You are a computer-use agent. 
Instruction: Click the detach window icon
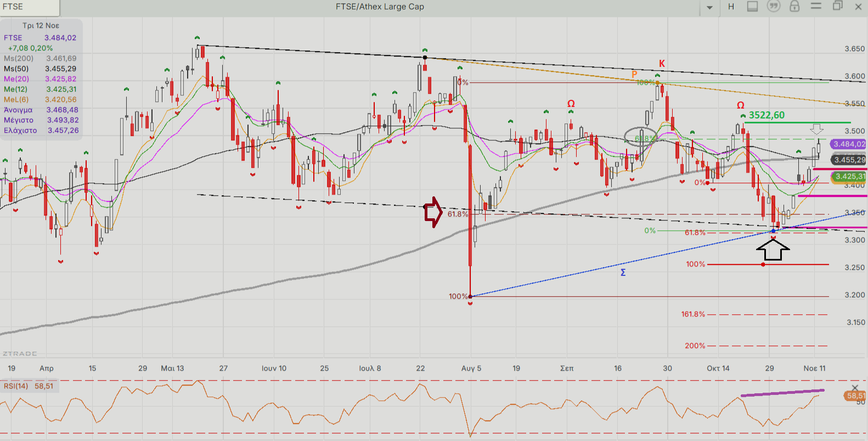click(837, 6)
